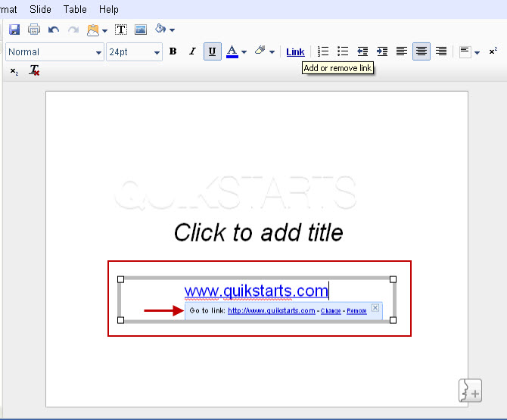
Task: Decrease the indent level
Action: (x=362, y=51)
